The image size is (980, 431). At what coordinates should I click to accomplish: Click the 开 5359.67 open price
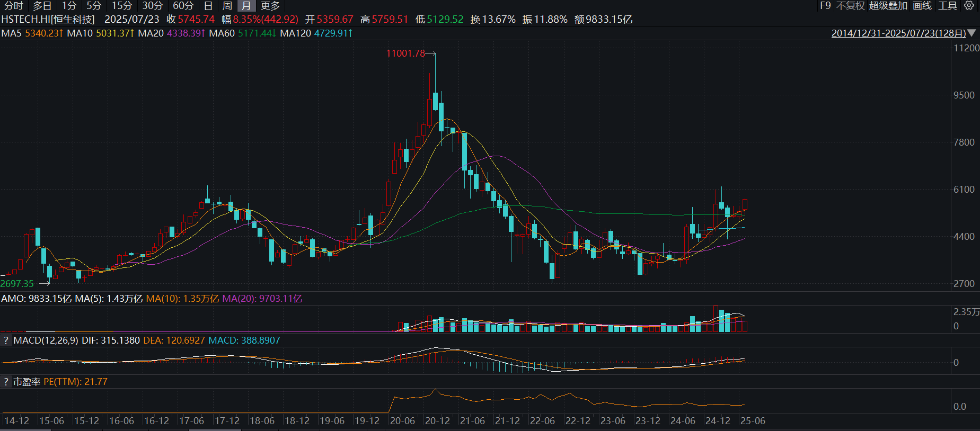tap(329, 20)
